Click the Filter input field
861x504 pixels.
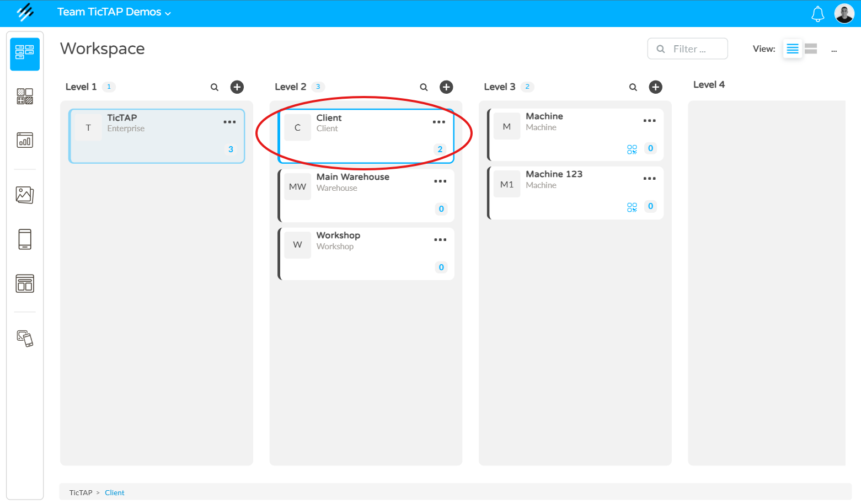[x=687, y=49]
